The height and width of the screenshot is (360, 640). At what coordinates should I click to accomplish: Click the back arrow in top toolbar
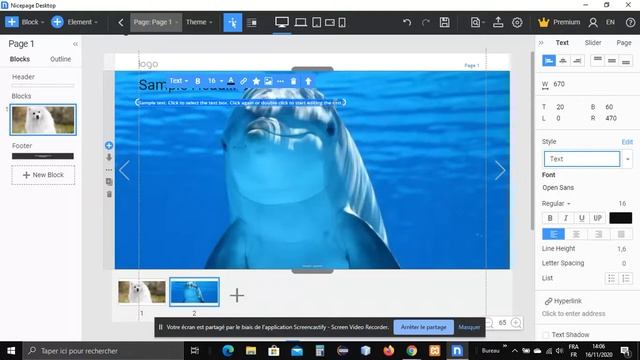tap(121, 22)
